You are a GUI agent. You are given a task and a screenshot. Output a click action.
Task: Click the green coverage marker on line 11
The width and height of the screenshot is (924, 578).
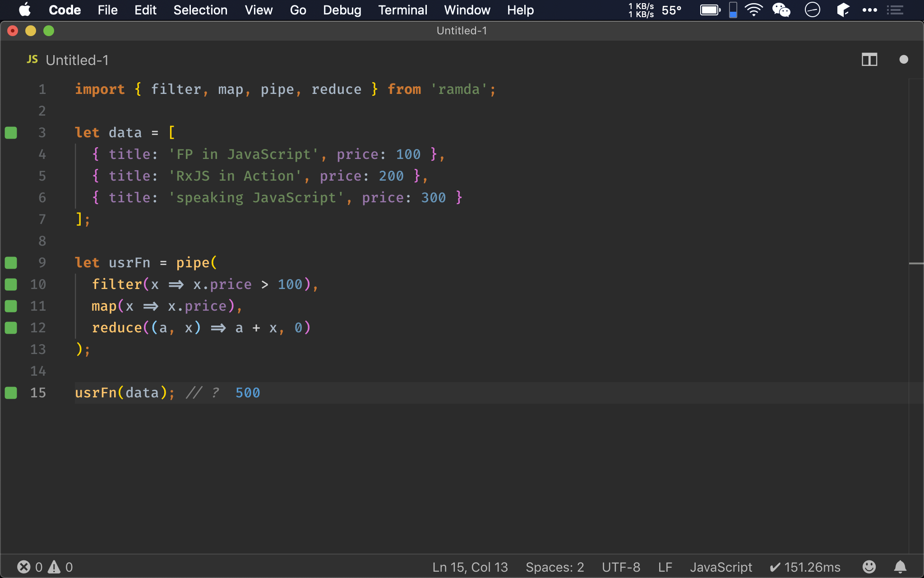point(11,306)
